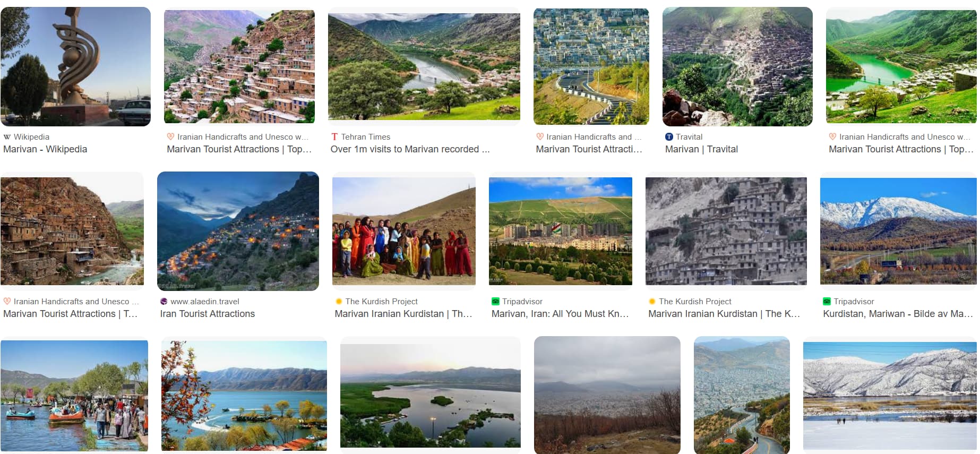Click the Wikipedia favicon above Marivan title
Screen dimensions: 980x454
tap(7, 137)
